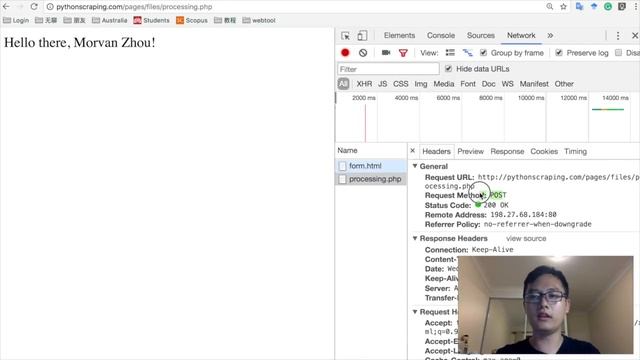Filter requests by Other
Viewport: 640px width, 360px height.
point(564,84)
